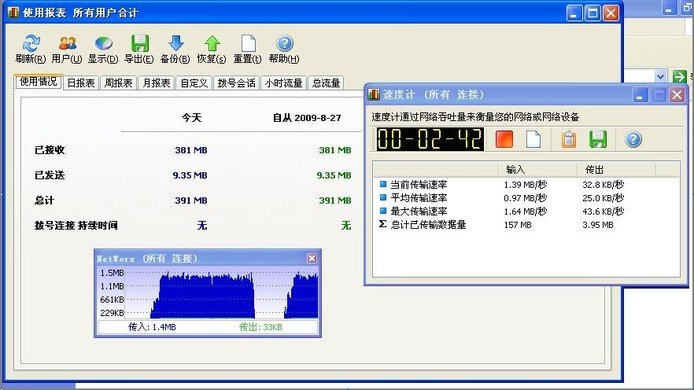Click the 输入 column header in speed meter
694x390 pixels.
(x=537, y=170)
